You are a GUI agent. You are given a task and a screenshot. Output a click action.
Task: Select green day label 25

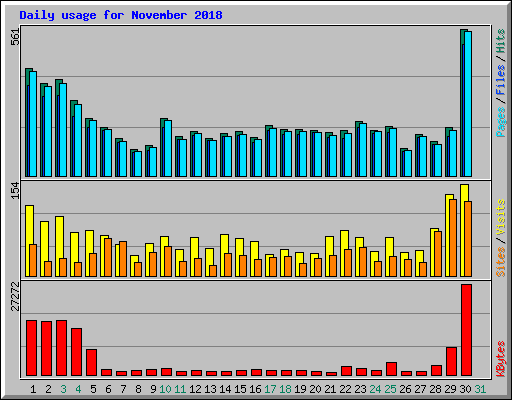coord(390,389)
